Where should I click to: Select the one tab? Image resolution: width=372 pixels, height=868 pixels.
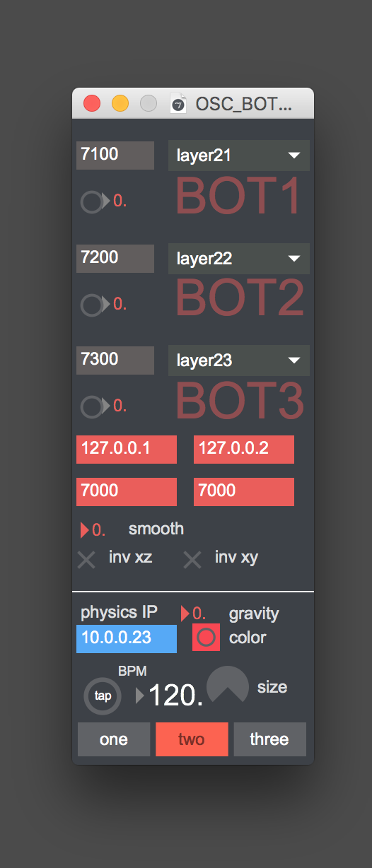pyautogui.click(x=114, y=739)
